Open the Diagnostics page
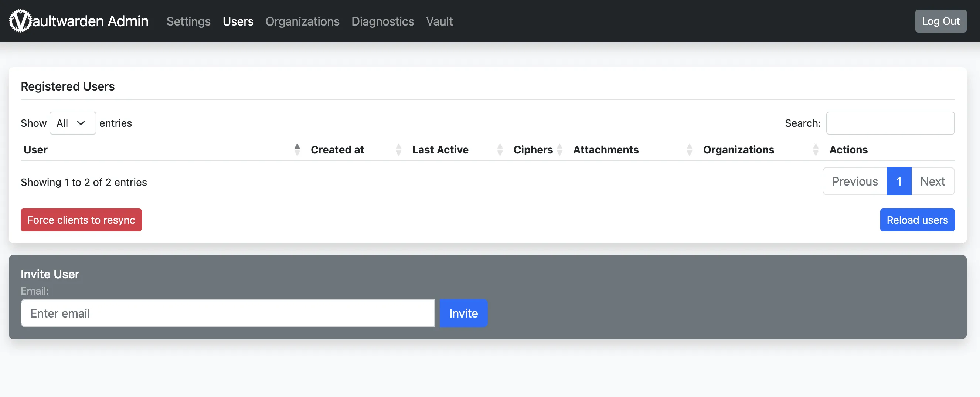The image size is (980, 397). click(383, 21)
